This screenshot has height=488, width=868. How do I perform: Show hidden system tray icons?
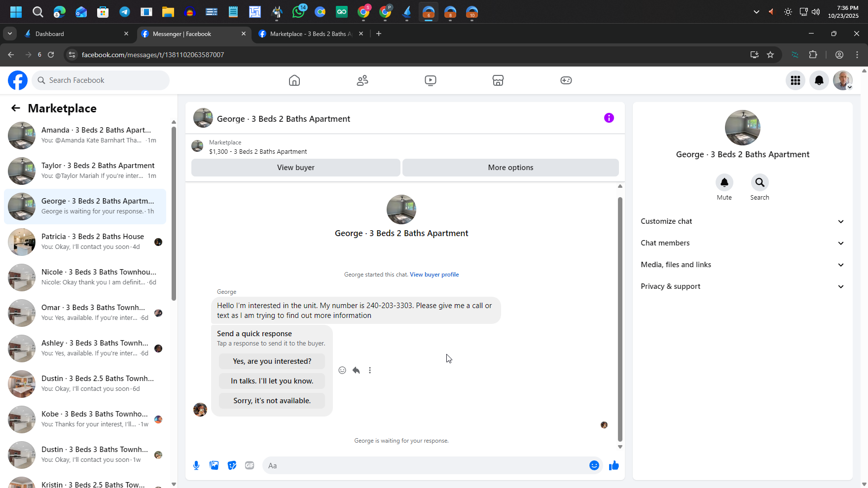[x=756, y=12]
